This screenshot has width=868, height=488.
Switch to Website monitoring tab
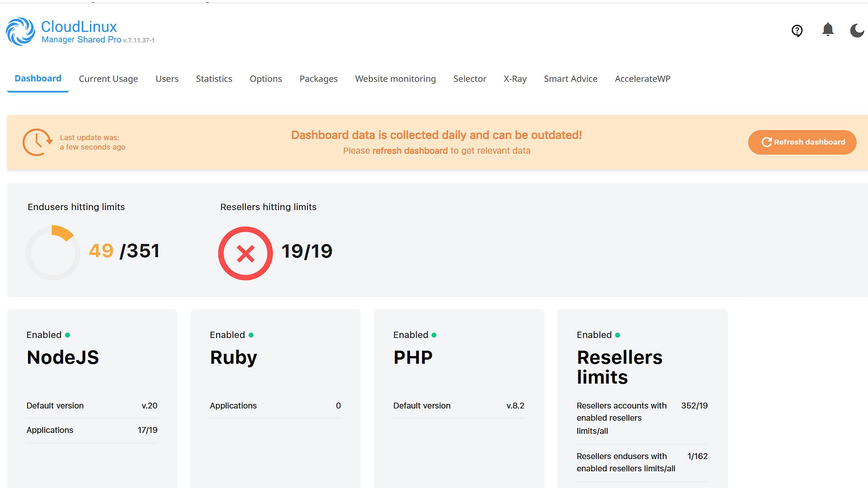[396, 79]
